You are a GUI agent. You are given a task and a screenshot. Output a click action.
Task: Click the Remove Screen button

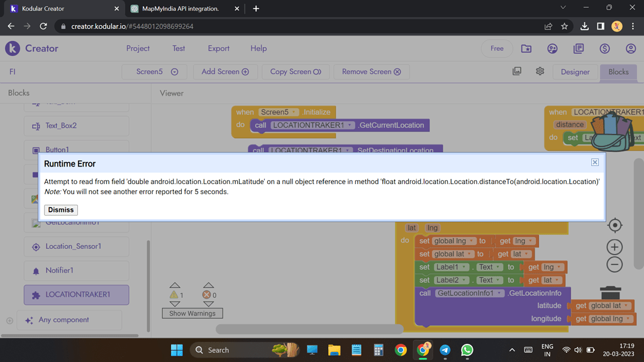coord(371,72)
